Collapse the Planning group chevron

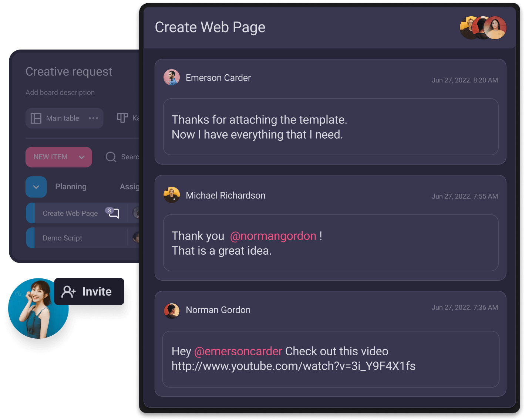36,187
